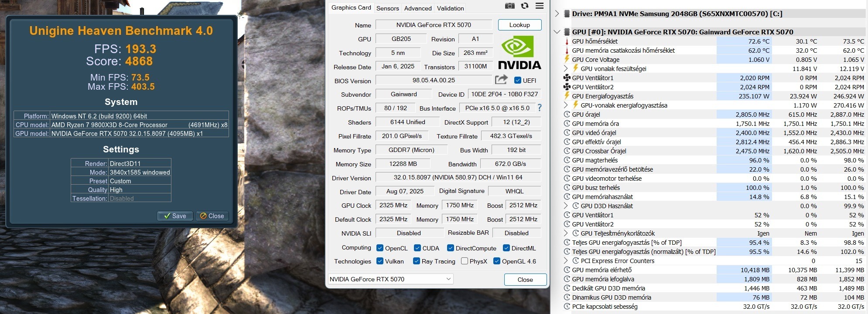Expand the Drive PM9A1 NVMe Samsung section
868x314 pixels.
557,14
